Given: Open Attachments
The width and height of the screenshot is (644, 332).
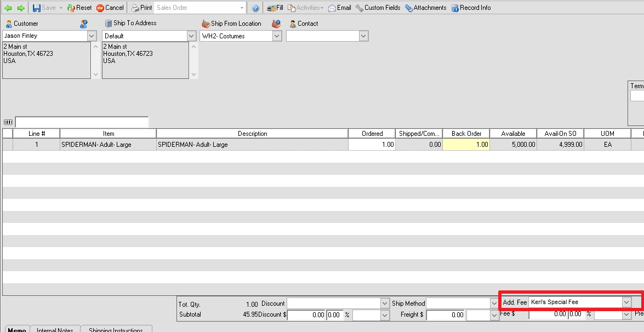Looking at the screenshot, I should 425,8.
